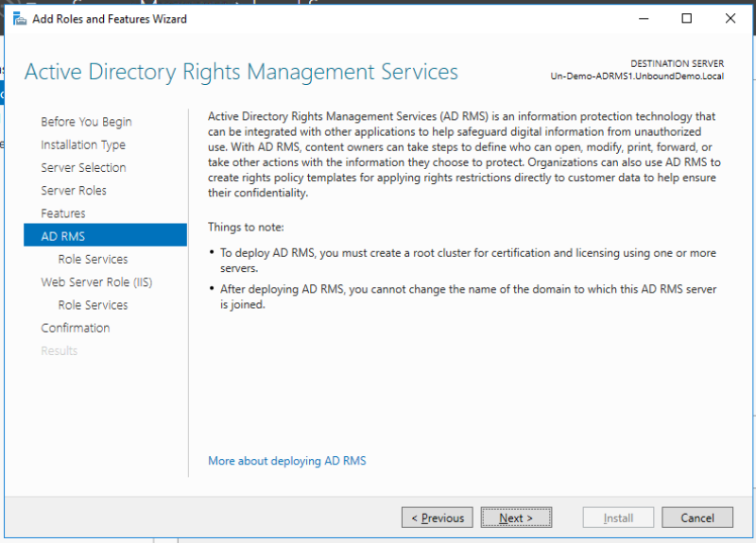Go to Before You Begin step
Viewport: 756px width, 543px height.
tap(86, 122)
